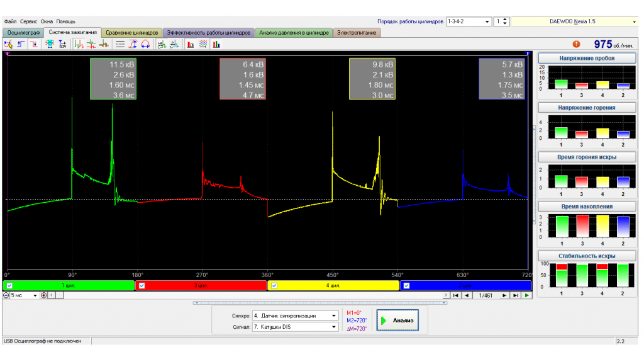Step to next frame button
This screenshot has height=347, width=644.
[504, 295]
